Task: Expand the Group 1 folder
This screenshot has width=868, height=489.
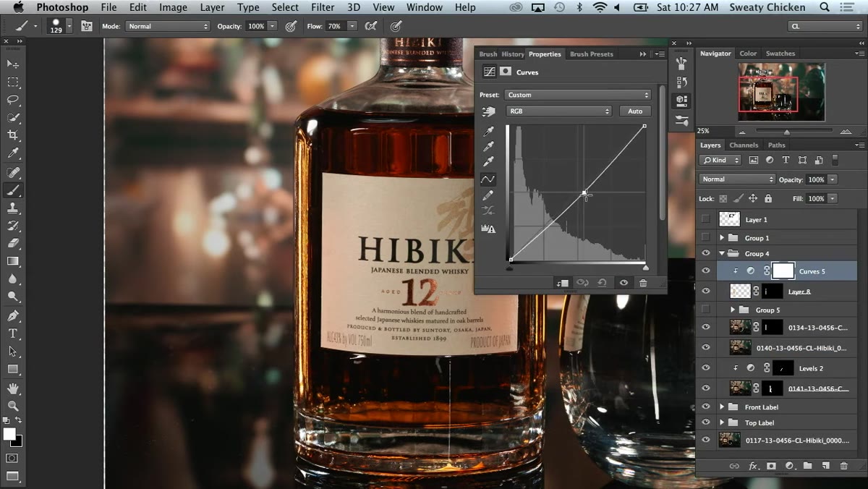Action: [x=722, y=238]
